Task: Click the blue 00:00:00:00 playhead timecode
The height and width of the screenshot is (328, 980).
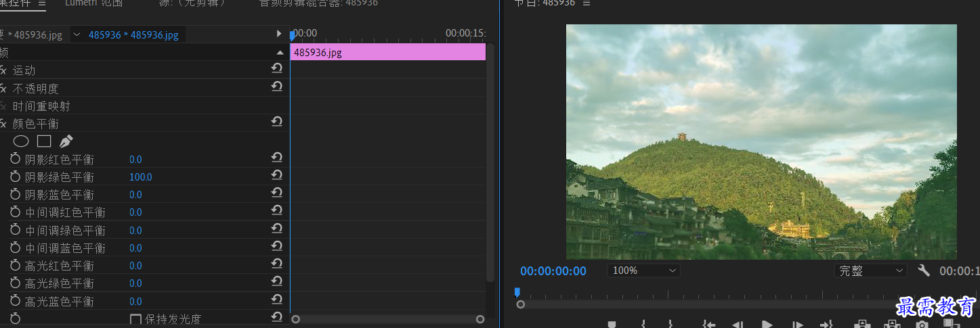Action: point(553,271)
